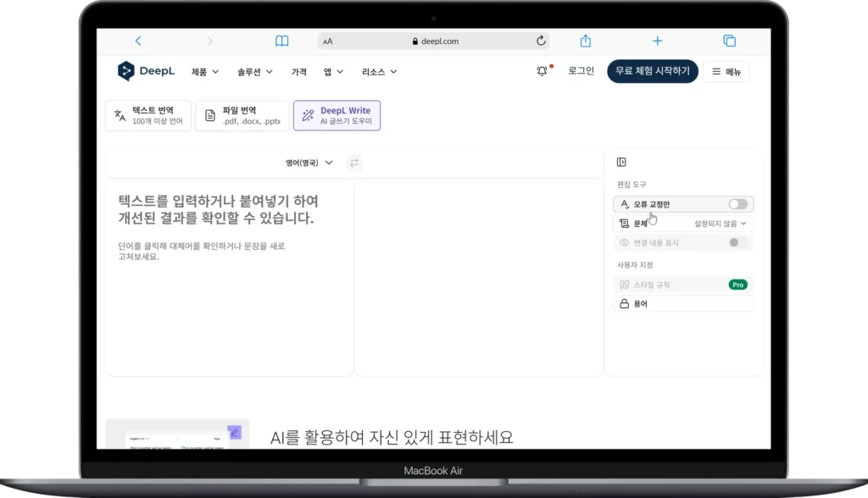
Task: Click the 스타일 규칙 Pro badge
Action: [738, 285]
